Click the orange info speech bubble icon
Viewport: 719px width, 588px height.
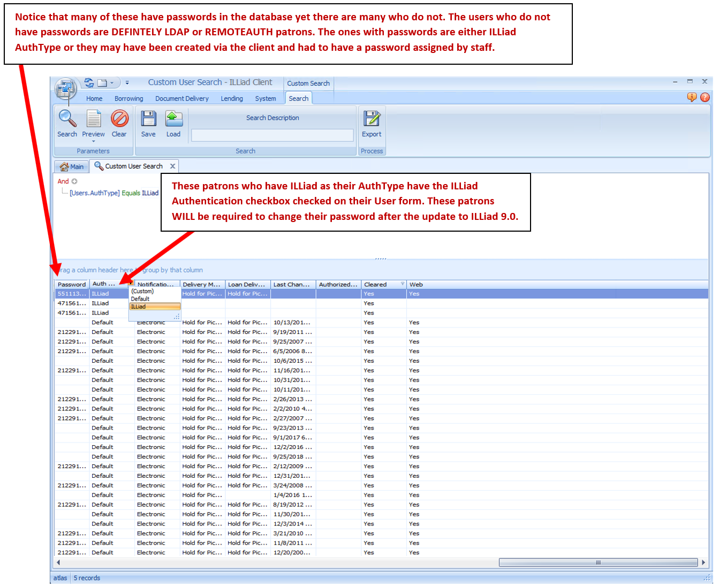692,97
